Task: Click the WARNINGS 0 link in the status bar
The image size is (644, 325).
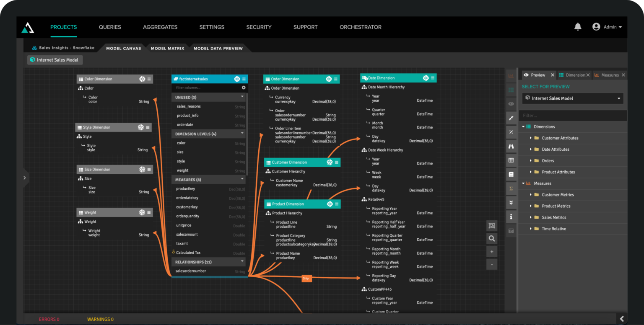Action: pyautogui.click(x=100, y=319)
